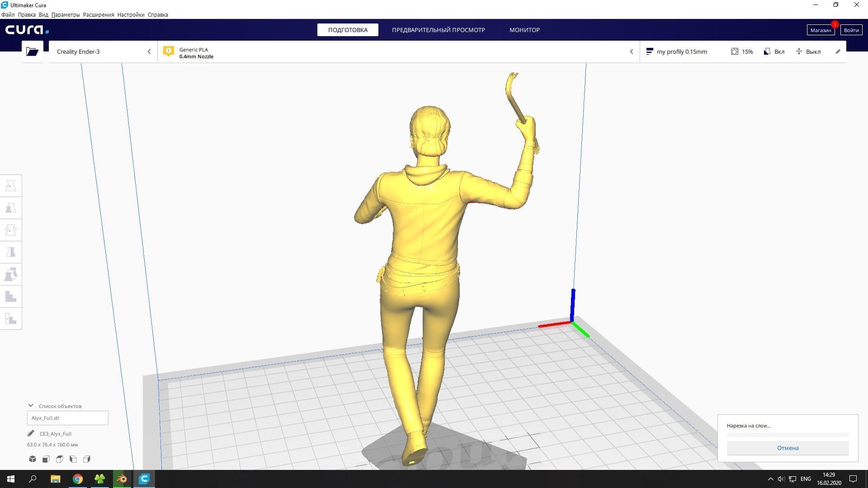Select the Rotate tool in left toolbar
Screen dimensions: 868x488
tap(11, 230)
